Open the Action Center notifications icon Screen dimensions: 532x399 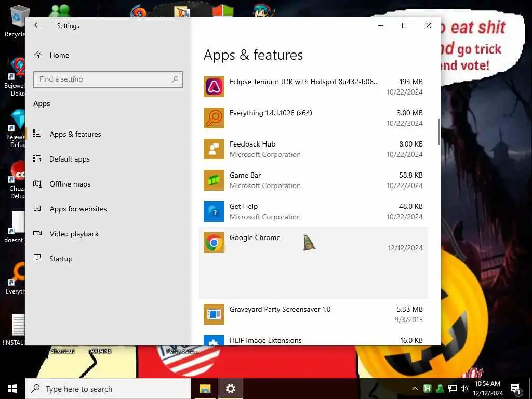click(x=515, y=389)
